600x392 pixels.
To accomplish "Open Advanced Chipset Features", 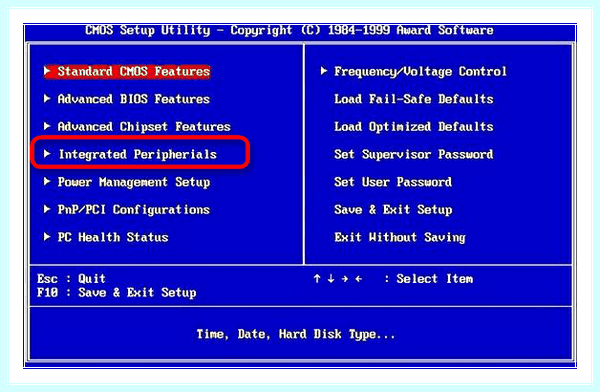I will [x=144, y=127].
